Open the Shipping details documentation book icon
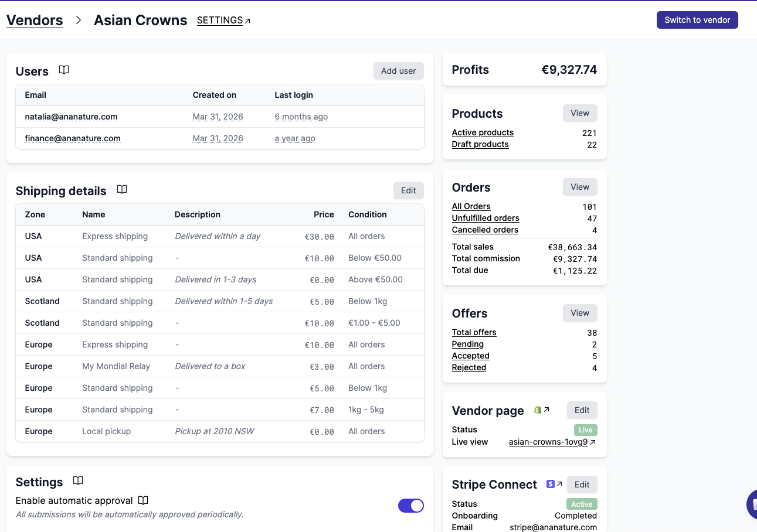Image resolution: width=757 pixels, height=532 pixels. (x=122, y=190)
